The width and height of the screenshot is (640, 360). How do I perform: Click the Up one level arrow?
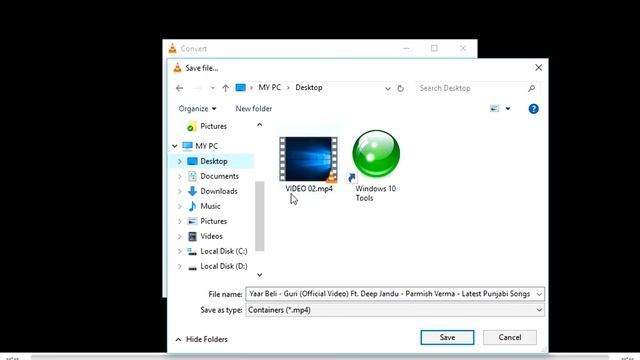225,88
